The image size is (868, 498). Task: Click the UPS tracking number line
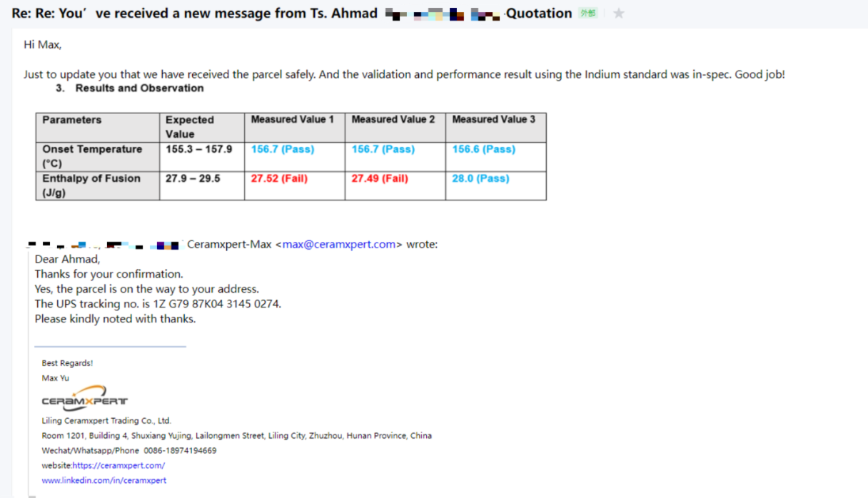pos(158,304)
